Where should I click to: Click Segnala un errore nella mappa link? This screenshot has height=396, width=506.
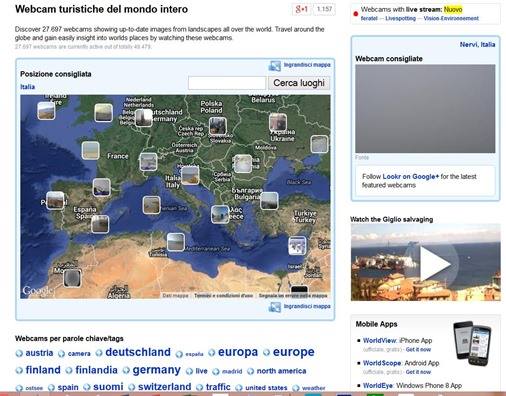[x=293, y=296]
